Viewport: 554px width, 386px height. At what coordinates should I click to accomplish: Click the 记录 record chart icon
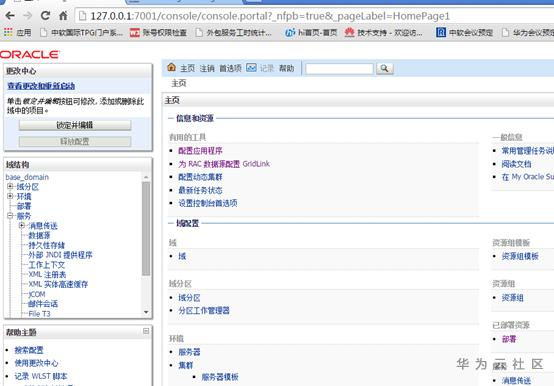point(251,67)
